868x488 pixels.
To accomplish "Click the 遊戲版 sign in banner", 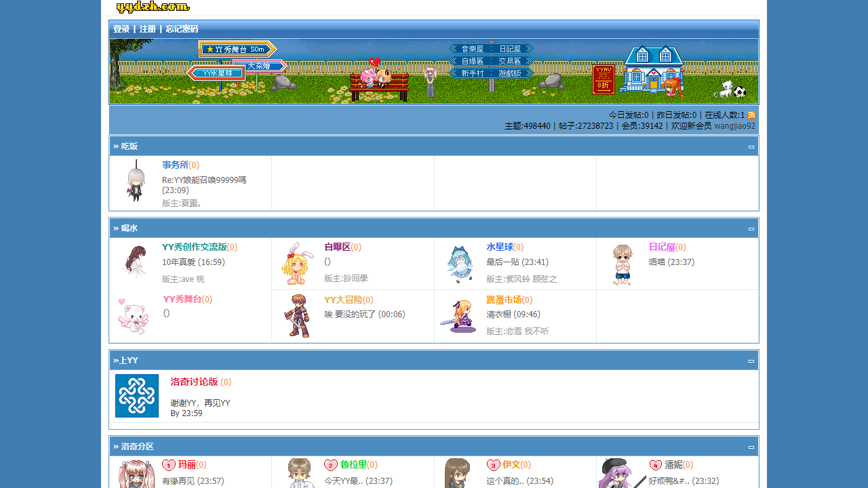I will [x=511, y=73].
